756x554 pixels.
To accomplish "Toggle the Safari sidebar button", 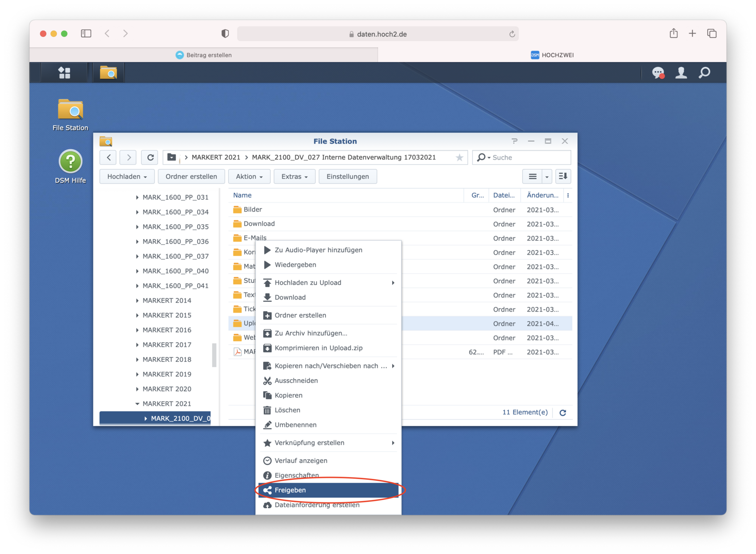I will pos(86,34).
